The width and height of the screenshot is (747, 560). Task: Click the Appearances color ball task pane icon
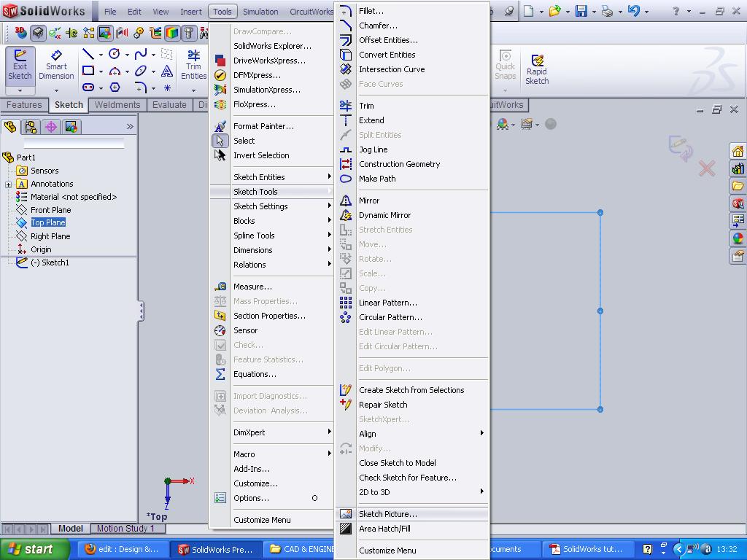coord(738,238)
